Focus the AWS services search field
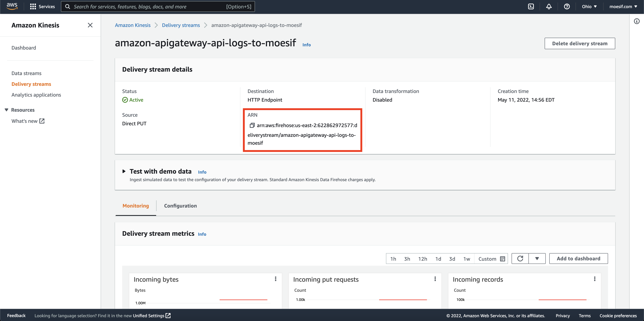The image size is (644, 321). tap(158, 6)
